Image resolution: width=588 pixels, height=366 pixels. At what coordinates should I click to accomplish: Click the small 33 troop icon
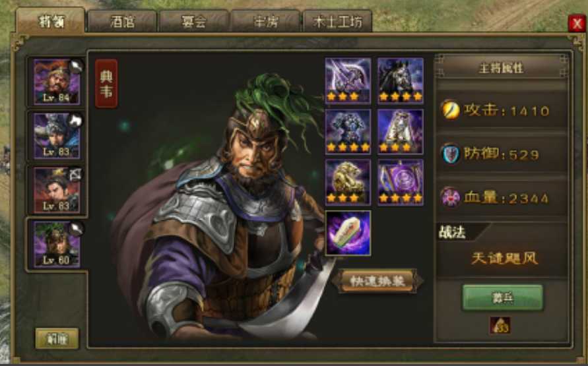pyautogui.click(x=500, y=325)
